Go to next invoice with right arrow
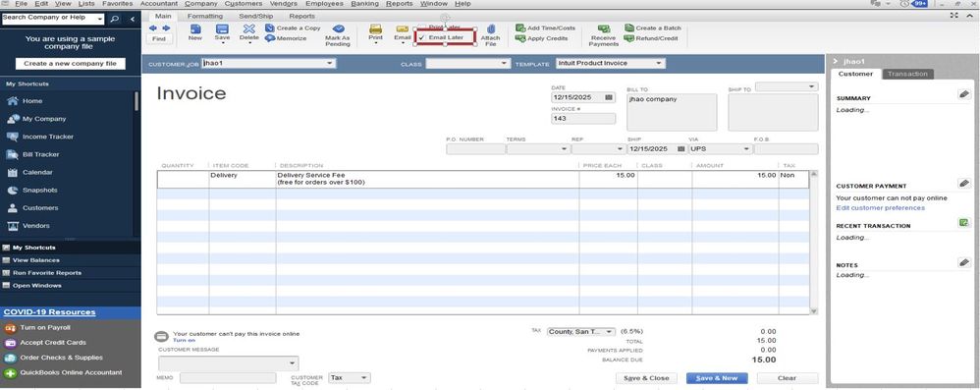This screenshot has height=390, width=980. 166,28
